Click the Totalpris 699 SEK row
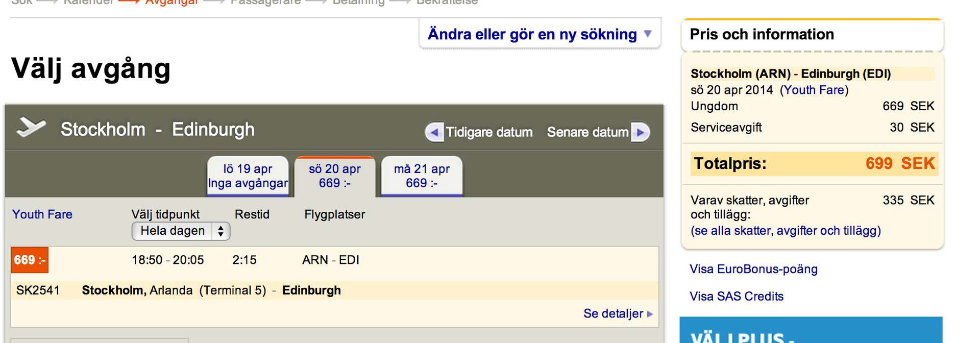The image size is (980, 343). [x=814, y=163]
